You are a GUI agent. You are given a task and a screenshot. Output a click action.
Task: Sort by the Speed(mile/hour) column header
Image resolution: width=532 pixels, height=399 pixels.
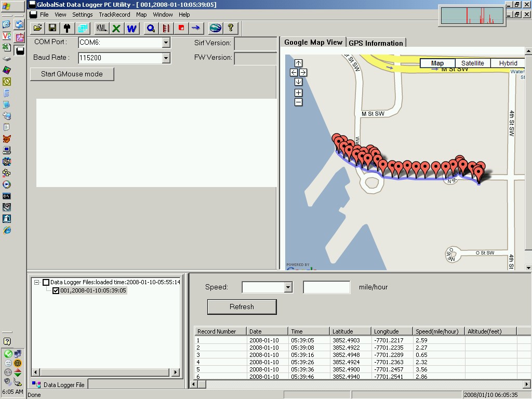438,331
